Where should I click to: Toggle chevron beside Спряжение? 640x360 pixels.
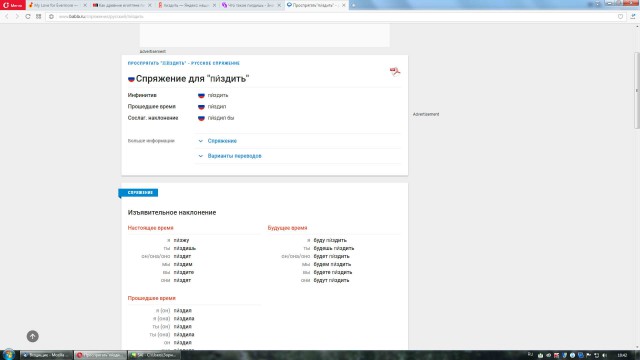200,141
